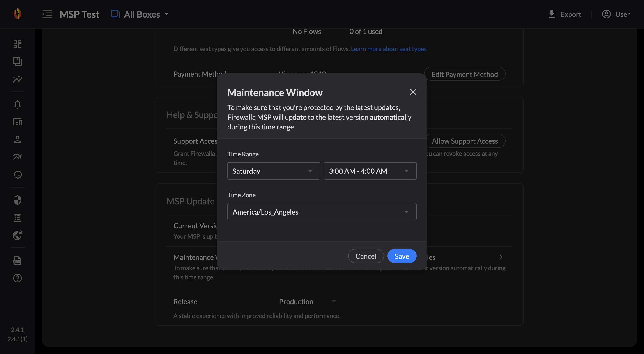Collapse the sidebar menu icon
644x354 pixels.
click(x=47, y=14)
